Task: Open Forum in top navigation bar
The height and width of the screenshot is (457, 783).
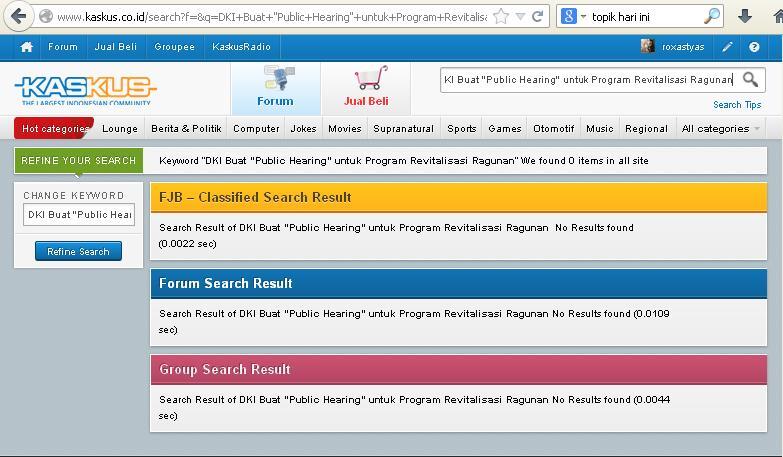Action: [62, 47]
